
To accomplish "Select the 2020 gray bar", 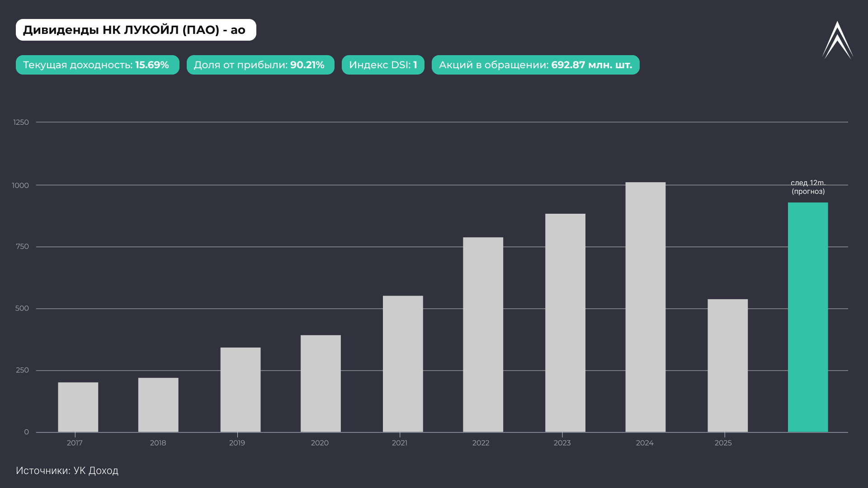I will [x=321, y=383].
